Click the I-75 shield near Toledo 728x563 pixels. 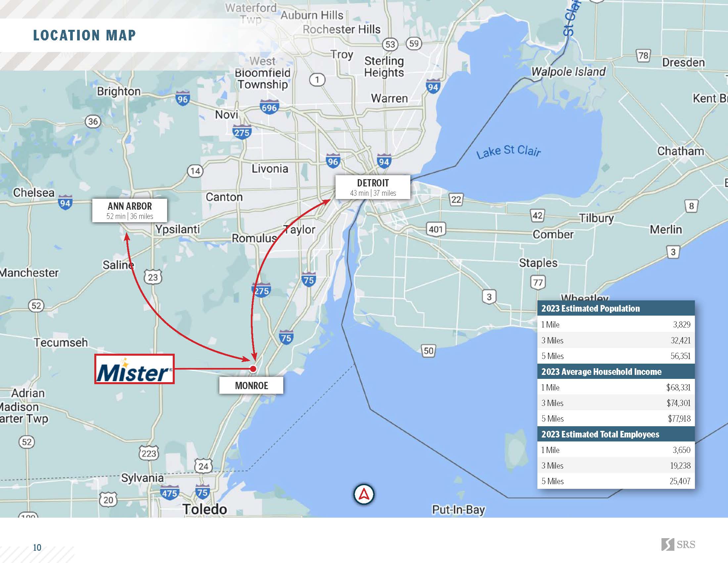[x=202, y=491]
